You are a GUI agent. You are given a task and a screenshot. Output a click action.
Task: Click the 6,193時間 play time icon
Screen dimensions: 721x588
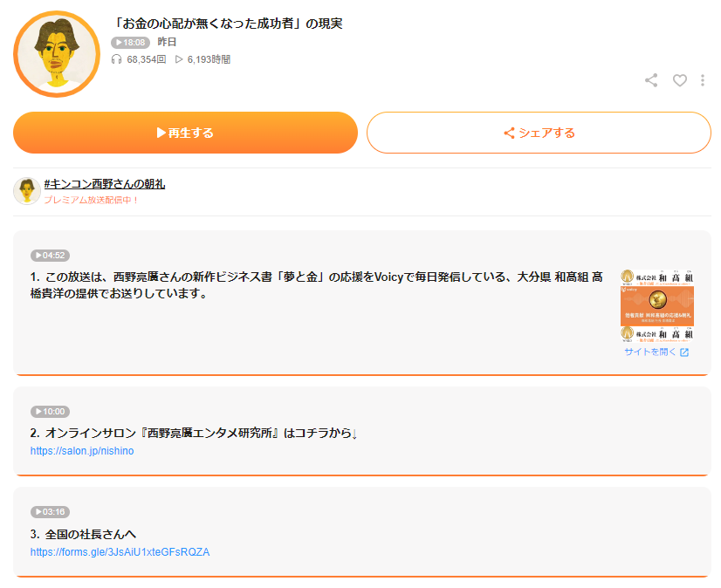coord(179,59)
